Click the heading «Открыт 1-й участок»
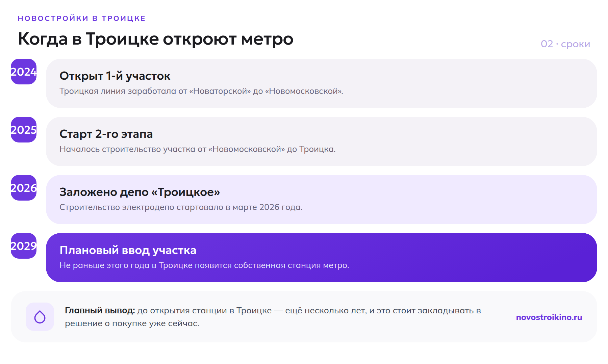 pyautogui.click(x=115, y=76)
